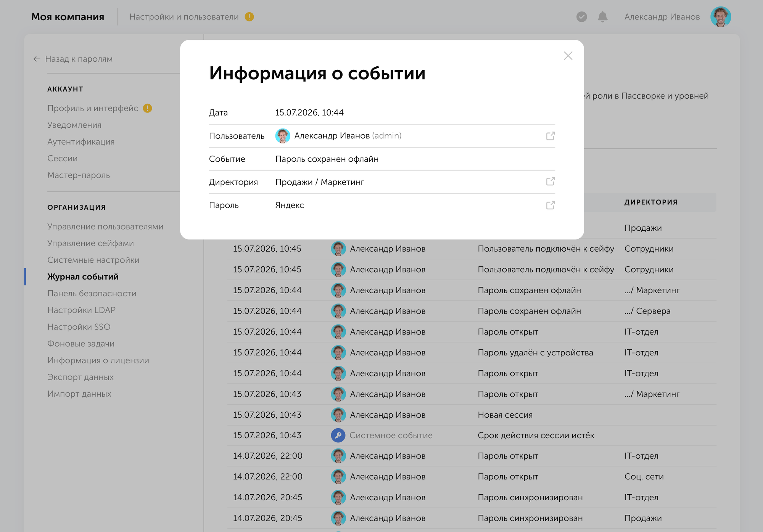This screenshot has height=532, width=763.
Task: Click Александр Иванов (admin) in dialog
Action: (x=348, y=136)
